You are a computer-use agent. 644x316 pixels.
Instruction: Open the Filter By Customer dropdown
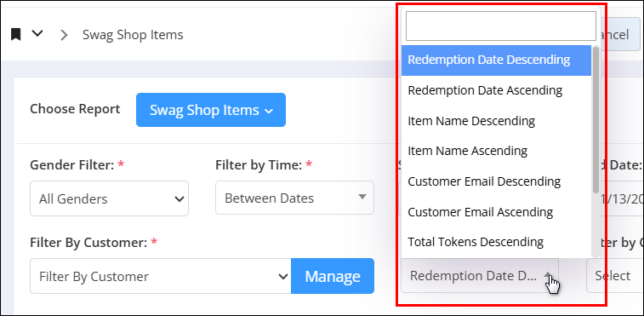point(161,276)
